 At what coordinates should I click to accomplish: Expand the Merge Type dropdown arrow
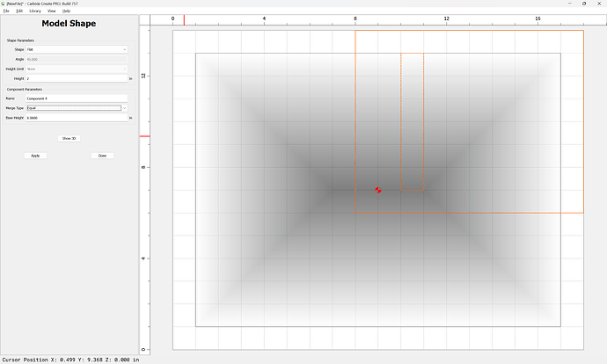(124, 108)
